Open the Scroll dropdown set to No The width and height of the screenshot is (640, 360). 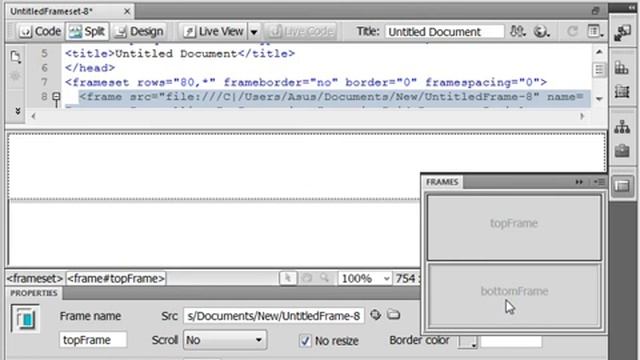coord(225,340)
